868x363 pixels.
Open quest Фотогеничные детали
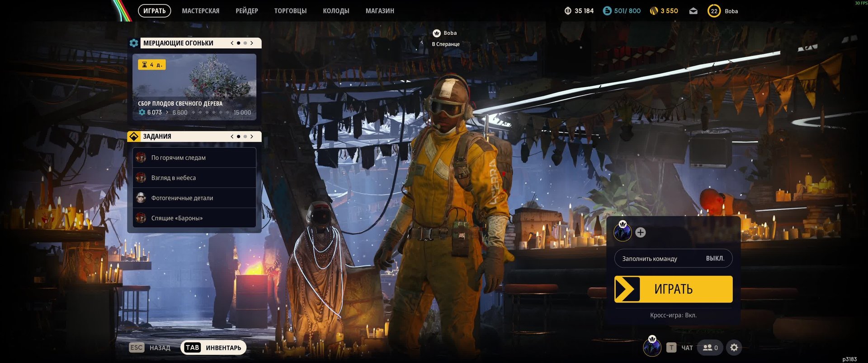coord(194,198)
